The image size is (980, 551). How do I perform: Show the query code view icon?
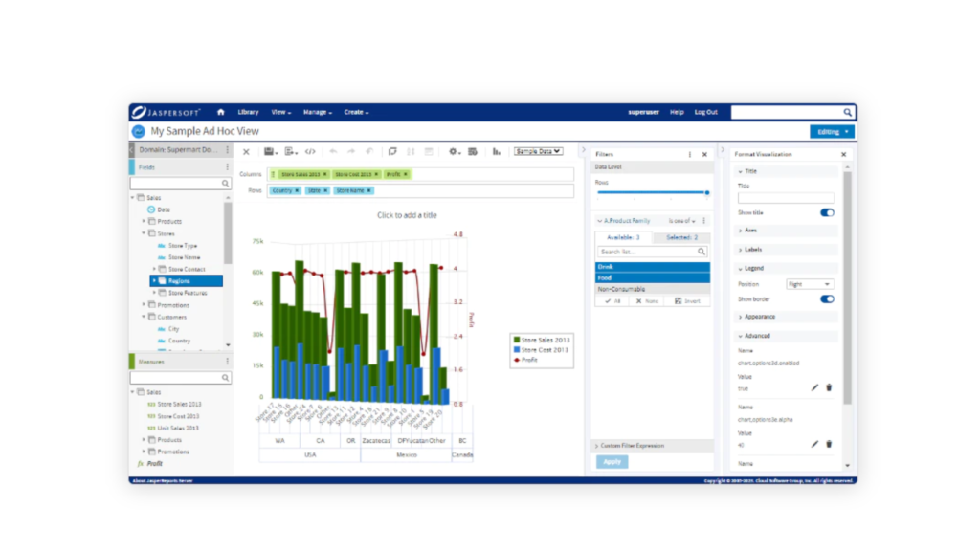click(310, 152)
